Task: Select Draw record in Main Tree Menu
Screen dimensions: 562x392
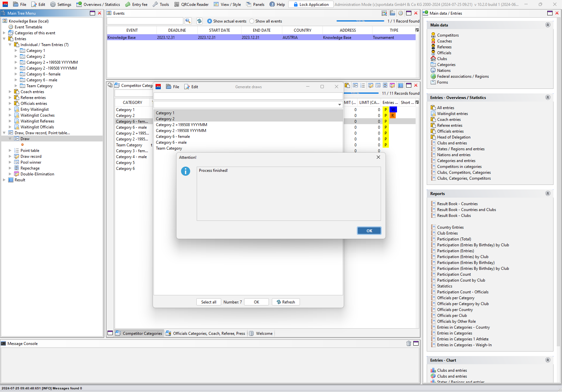Action: click(31, 156)
